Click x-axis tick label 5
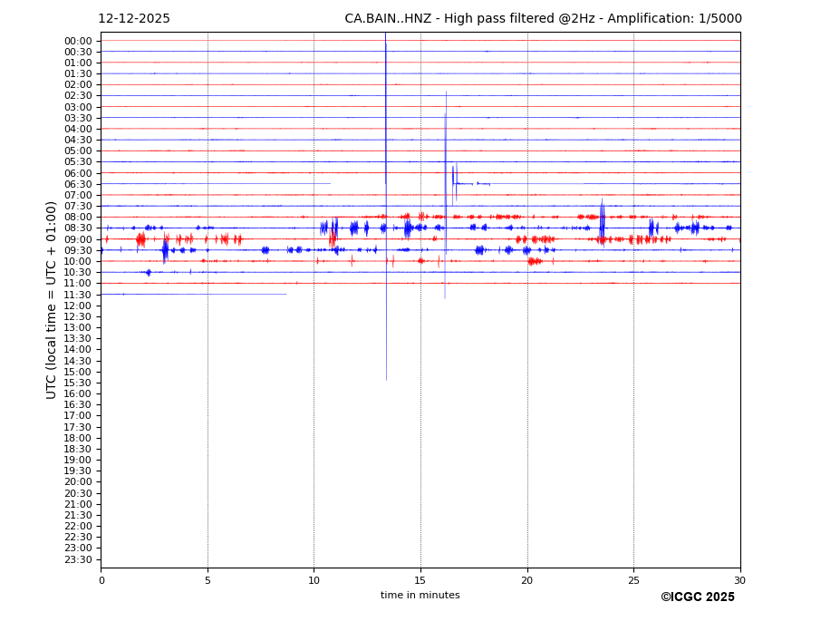The image size is (840, 631). pyautogui.click(x=208, y=580)
